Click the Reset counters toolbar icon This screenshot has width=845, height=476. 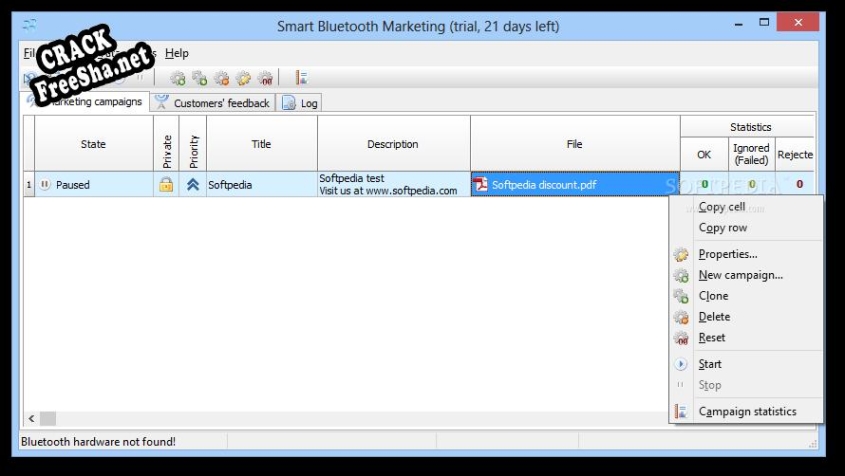point(265,78)
